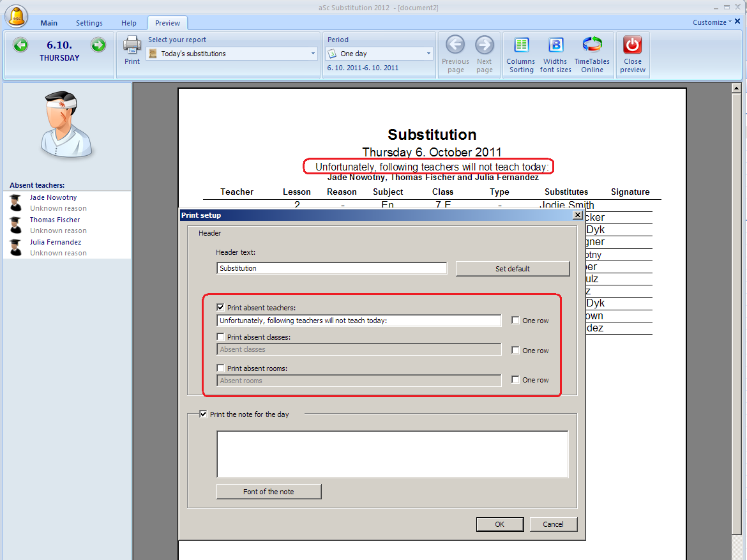
Task: Enable Print absent classes checkbox
Action: pos(220,337)
